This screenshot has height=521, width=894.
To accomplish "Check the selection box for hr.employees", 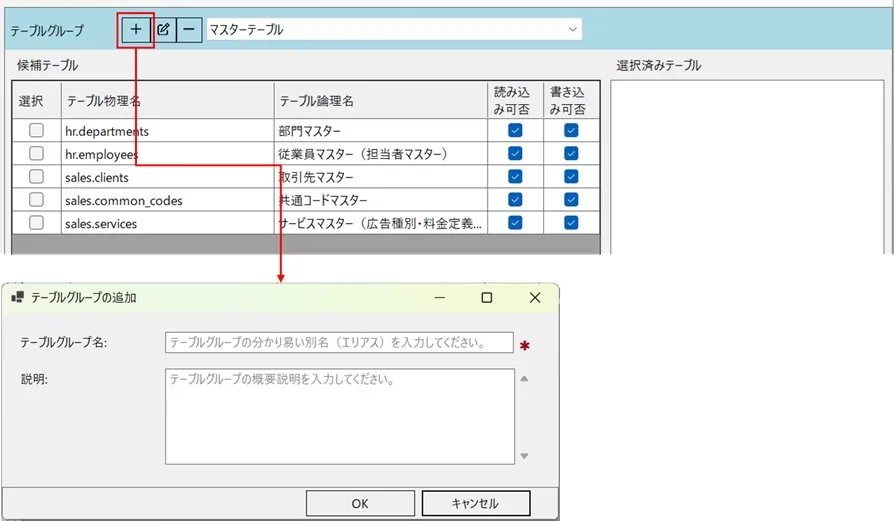I will 36,153.
